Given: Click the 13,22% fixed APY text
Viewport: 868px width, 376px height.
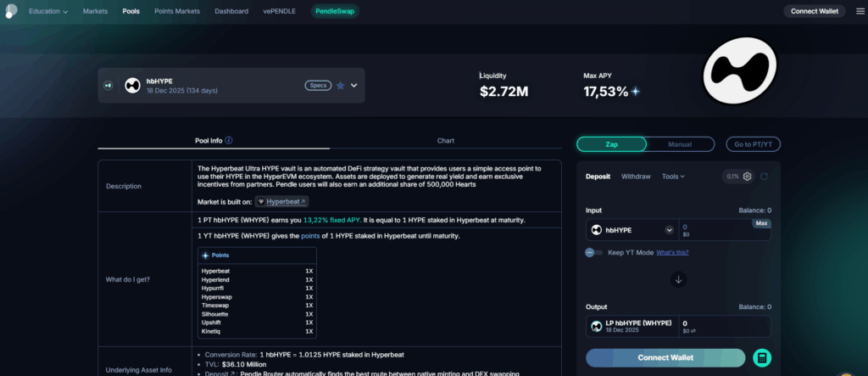Looking at the screenshot, I should click(x=331, y=220).
